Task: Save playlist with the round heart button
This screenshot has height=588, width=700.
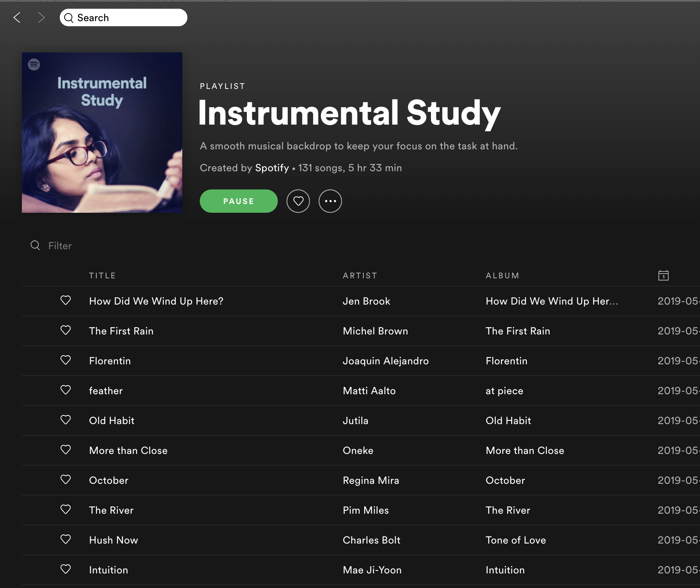Action: tap(298, 201)
